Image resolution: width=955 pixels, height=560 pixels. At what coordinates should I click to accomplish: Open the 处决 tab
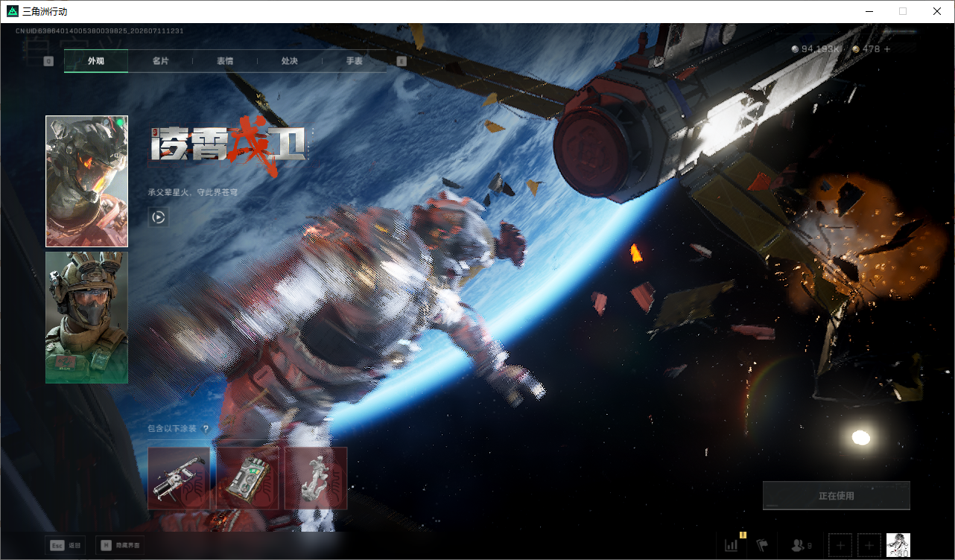point(290,61)
